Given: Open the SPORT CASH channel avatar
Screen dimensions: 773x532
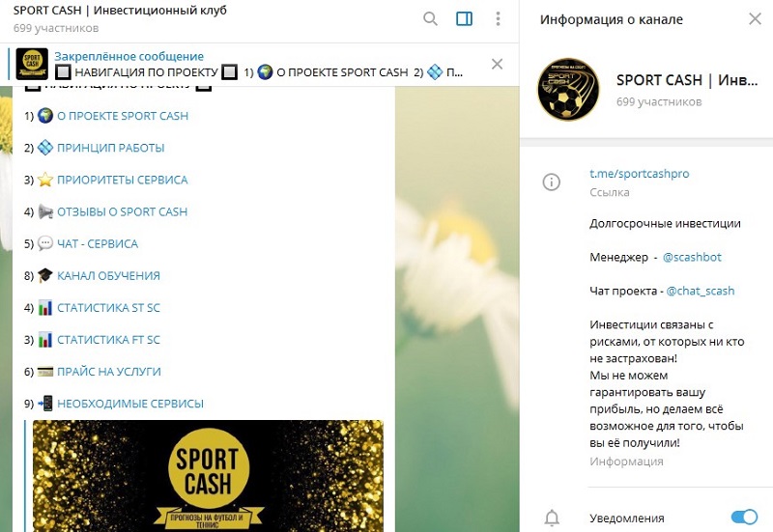Looking at the screenshot, I should point(568,89).
